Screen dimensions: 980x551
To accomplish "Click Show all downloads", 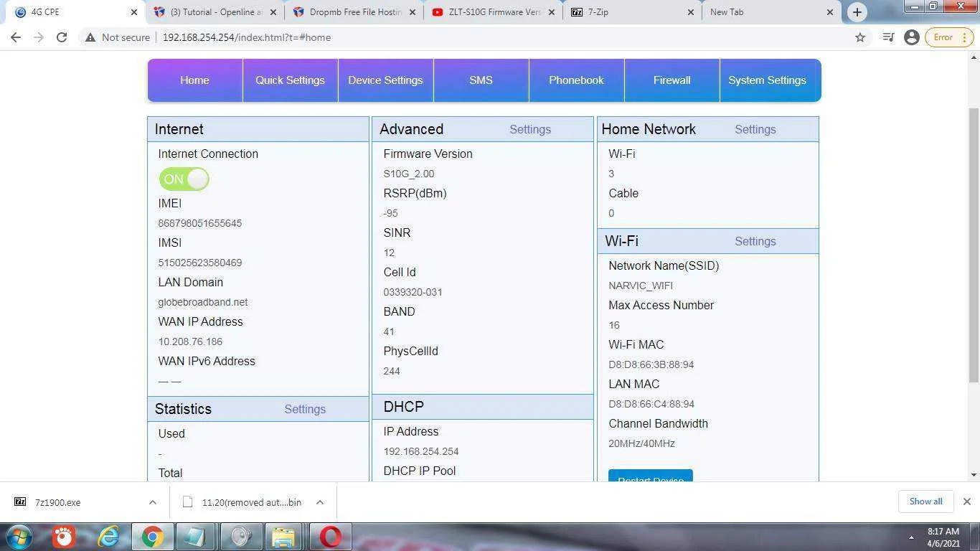I will [925, 501].
